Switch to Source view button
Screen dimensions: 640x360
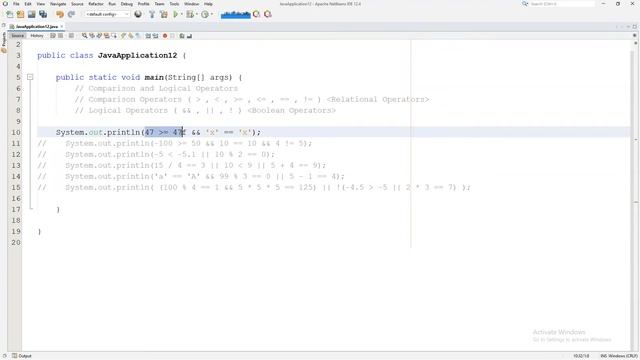click(x=18, y=36)
